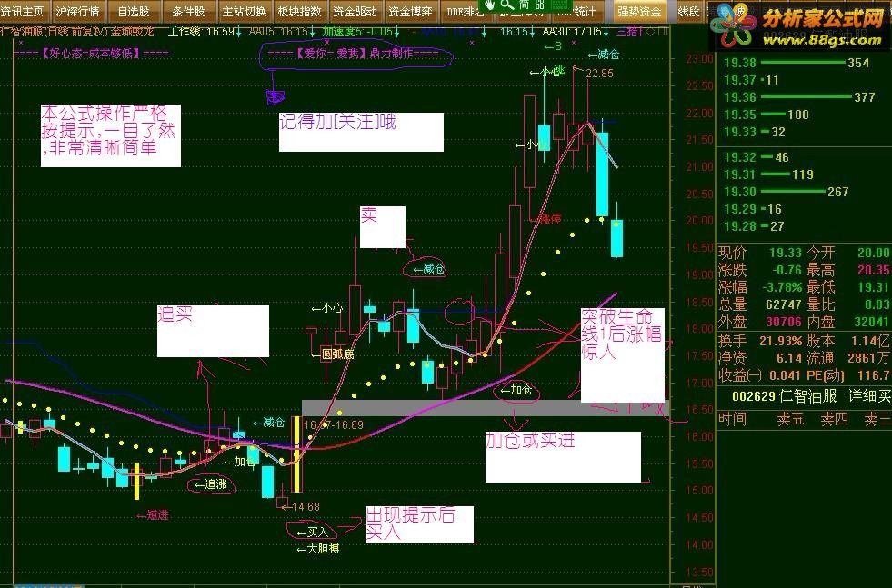
Task: Click the 总量 value 62747
Action: [x=784, y=304]
